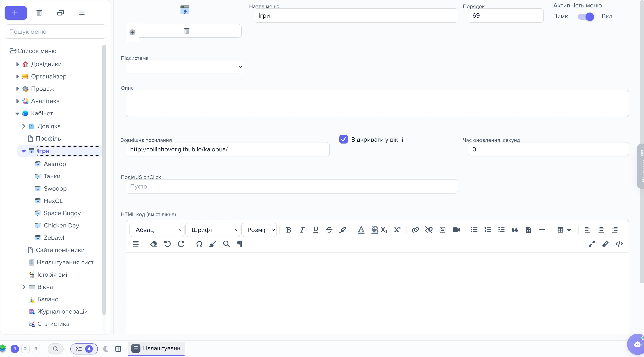644x357 pixels.
Task: Toggle Underline formatting in editor
Action: tap(315, 230)
